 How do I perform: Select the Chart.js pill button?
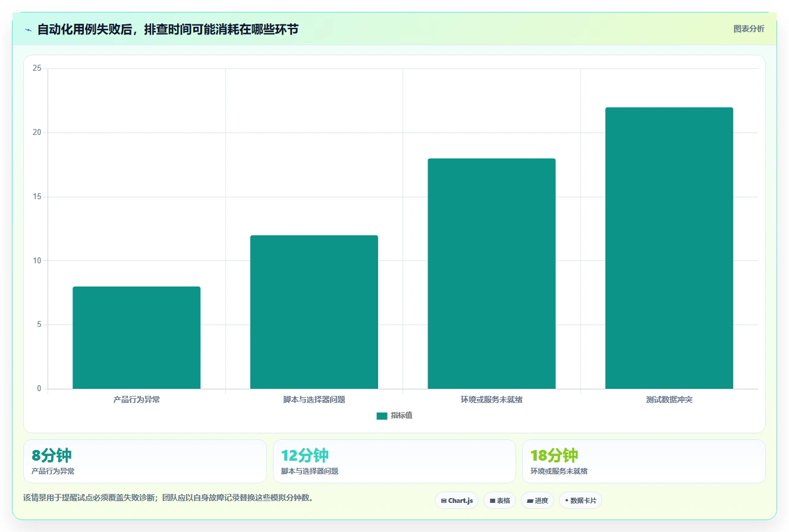pyautogui.click(x=457, y=500)
